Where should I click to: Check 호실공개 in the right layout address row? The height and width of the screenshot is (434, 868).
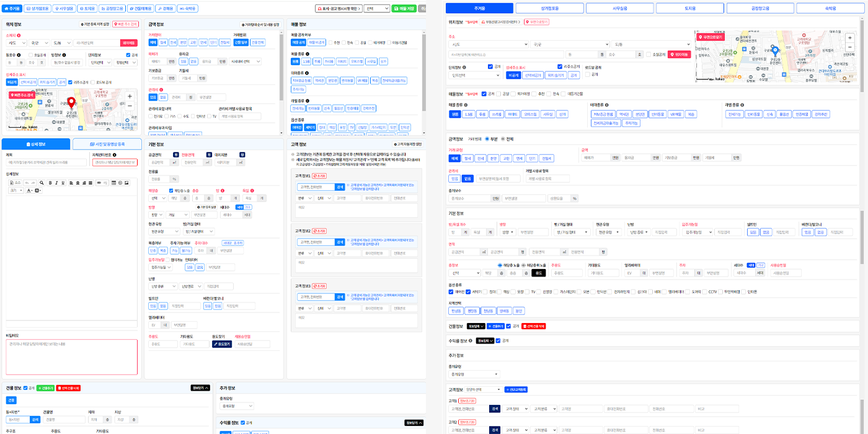click(649, 55)
